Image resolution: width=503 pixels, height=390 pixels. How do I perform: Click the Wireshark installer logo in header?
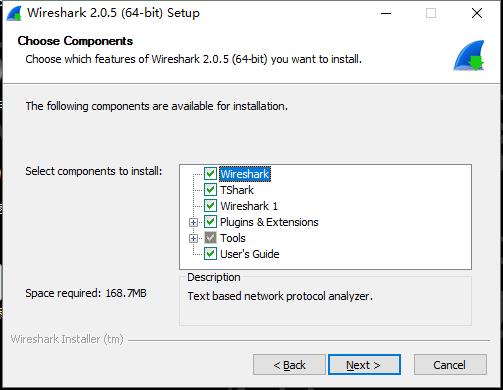pos(469,55)
